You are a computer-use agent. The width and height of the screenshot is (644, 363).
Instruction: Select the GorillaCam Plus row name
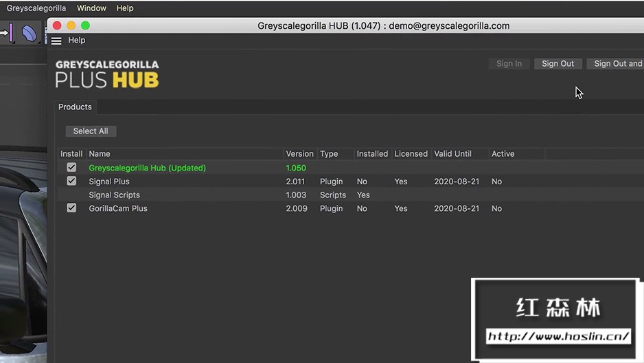[118, 208]
